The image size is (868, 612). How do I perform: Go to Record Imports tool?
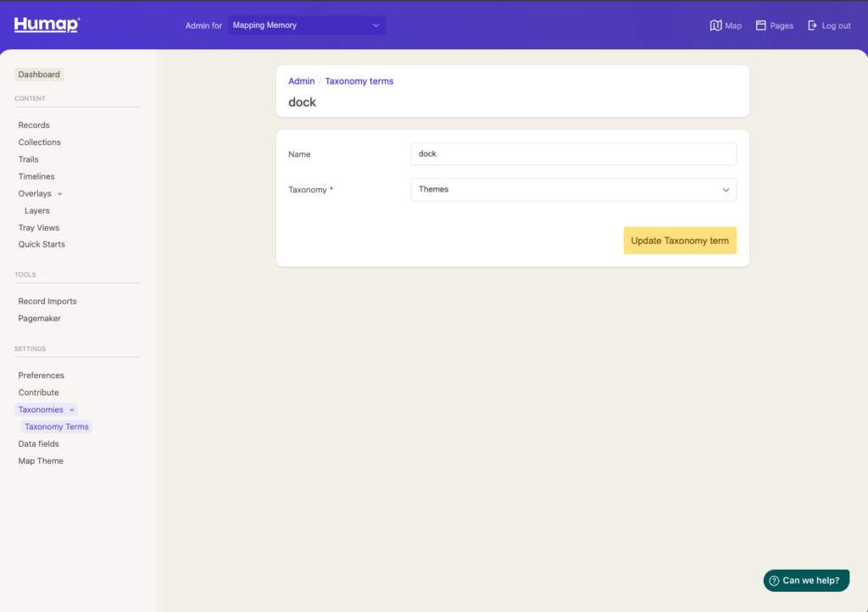tap(47, 302)
